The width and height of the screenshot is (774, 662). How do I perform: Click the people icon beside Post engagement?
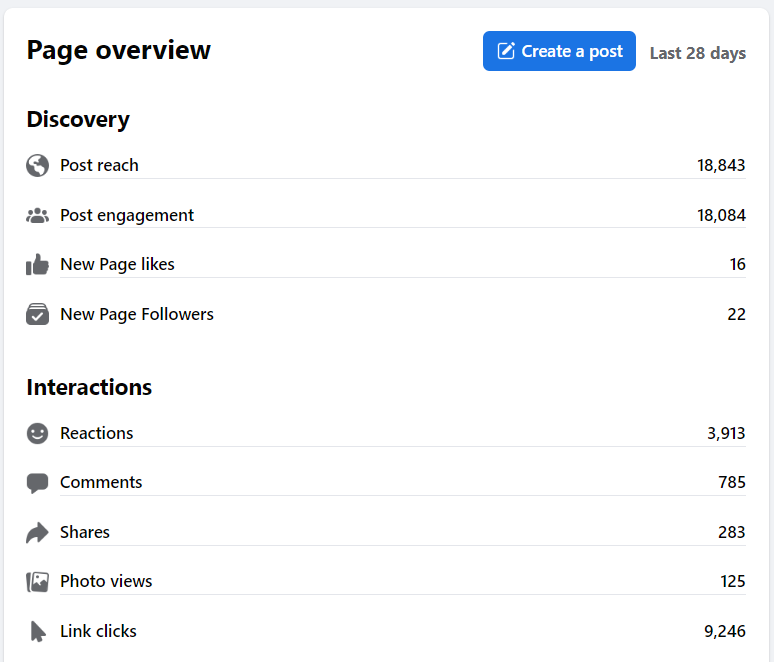pyautogui.click(x=38, y=216)
